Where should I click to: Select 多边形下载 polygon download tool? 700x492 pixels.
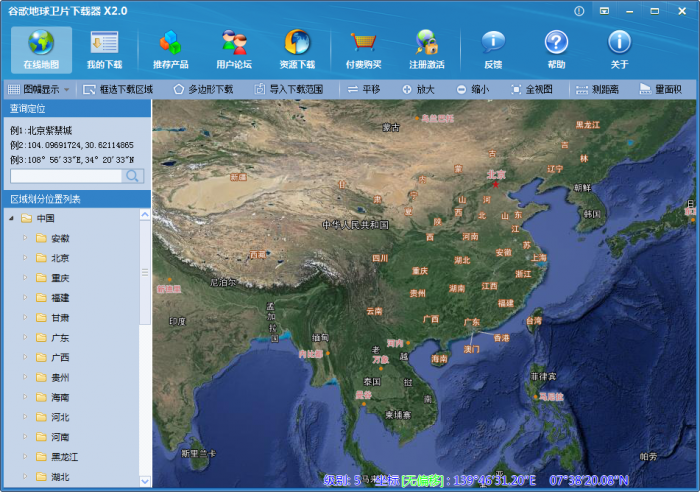[204, 89]
